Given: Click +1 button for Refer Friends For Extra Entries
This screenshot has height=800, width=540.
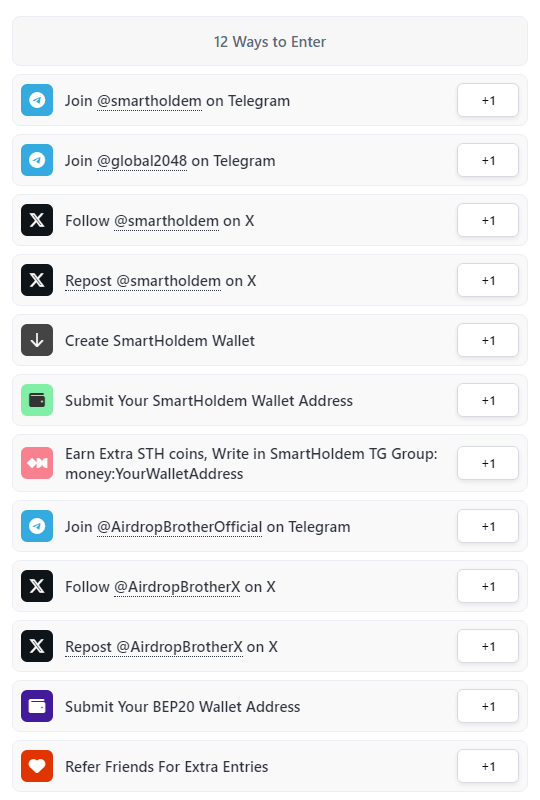Looking at the screenshot, I should click(x=488, y=766).
